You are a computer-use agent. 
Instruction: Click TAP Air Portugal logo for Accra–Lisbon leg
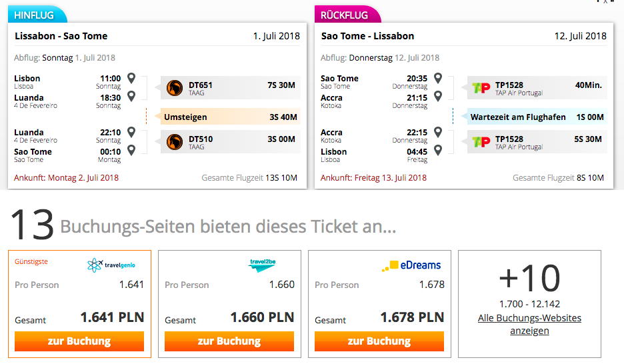tap(481, 141)
